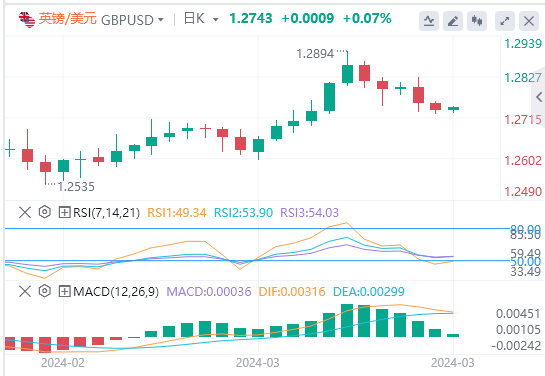Open MACD indicator settings gear
The height and width of the screenshot is (376, 545).
coord(45,291)
